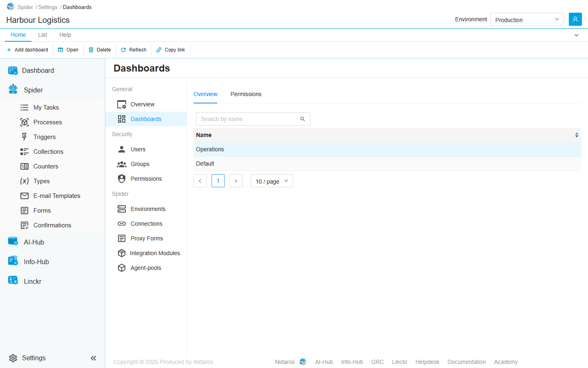This screenshot has width=588, height=368.
Task: Click the My Tasks list icon
Action: point(24,108)
